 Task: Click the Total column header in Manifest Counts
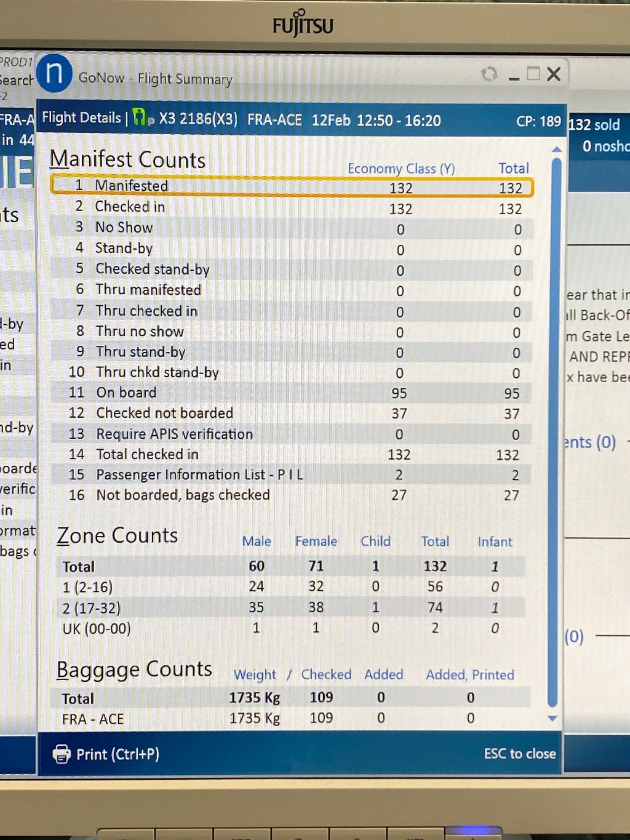[x=513, y=168]
